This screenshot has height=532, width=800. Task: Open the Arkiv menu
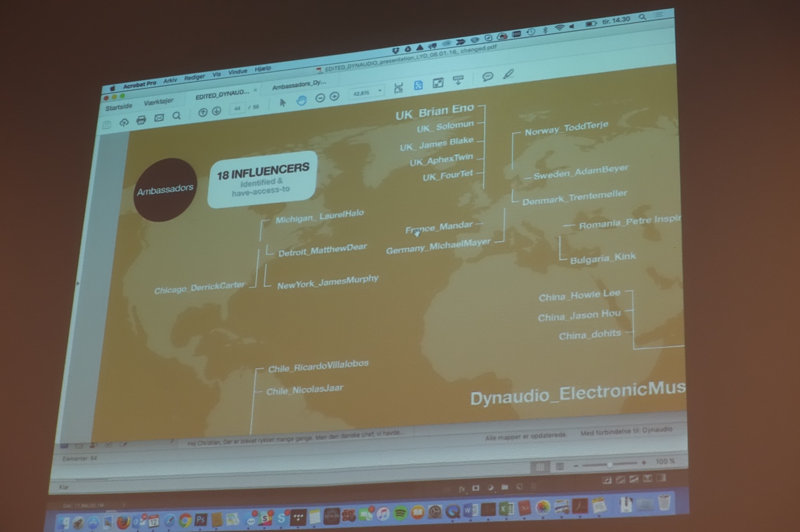(170, 81)
